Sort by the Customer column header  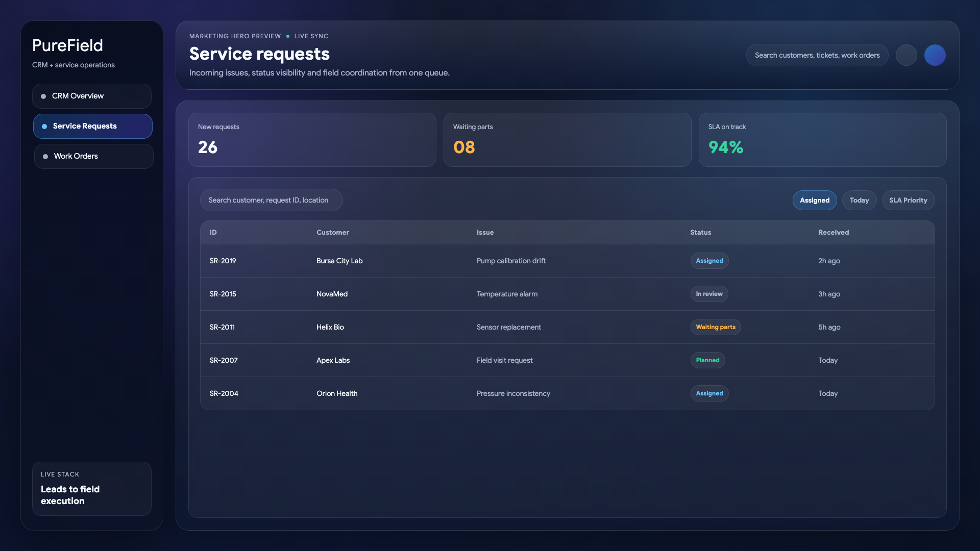pyautogui.click(x=333, y=232)
